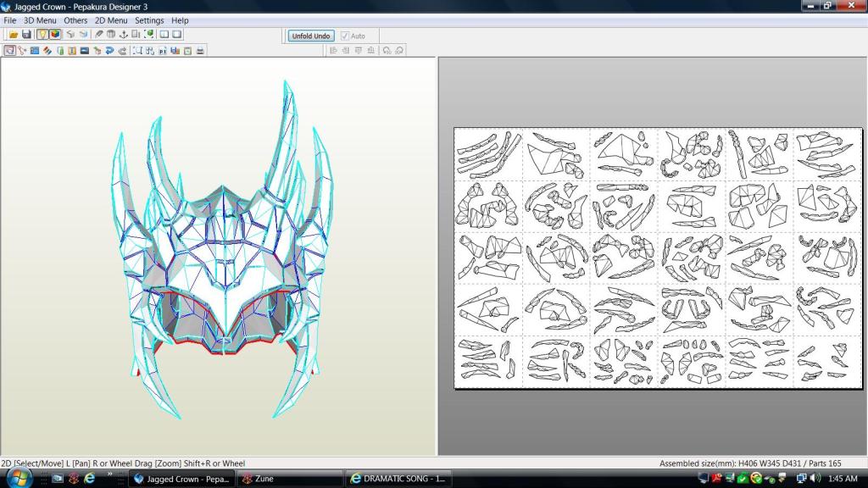Click the anchor icon in toolbar
The image size is (868, 488).
pyautogui.click(x=124, y=35)
